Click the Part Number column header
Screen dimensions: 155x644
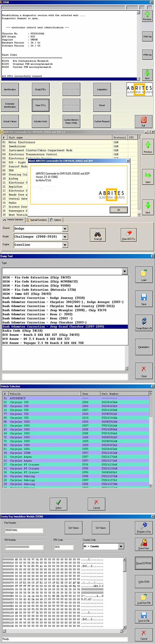[125, 394]
